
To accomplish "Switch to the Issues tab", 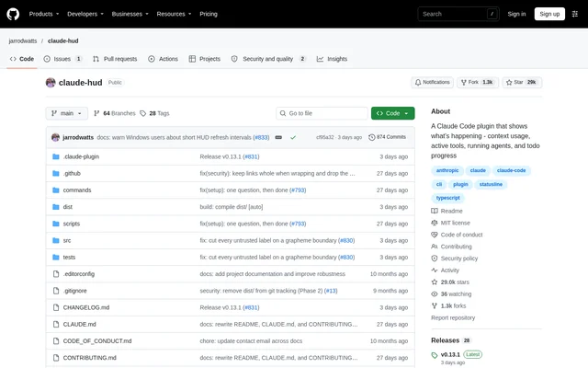I will [x=62, y=59].
